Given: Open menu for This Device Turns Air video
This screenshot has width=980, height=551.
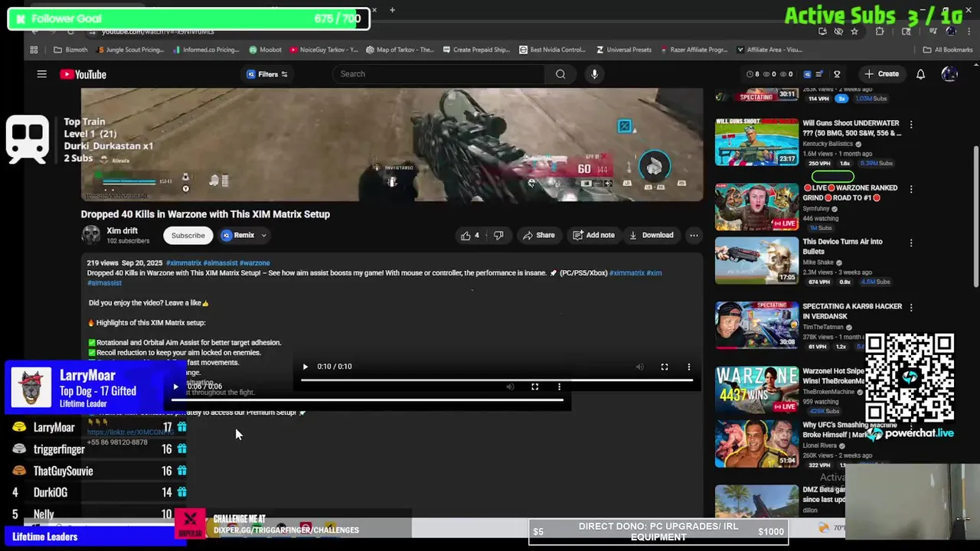Looking at the screenshot, I should [911, 243].
